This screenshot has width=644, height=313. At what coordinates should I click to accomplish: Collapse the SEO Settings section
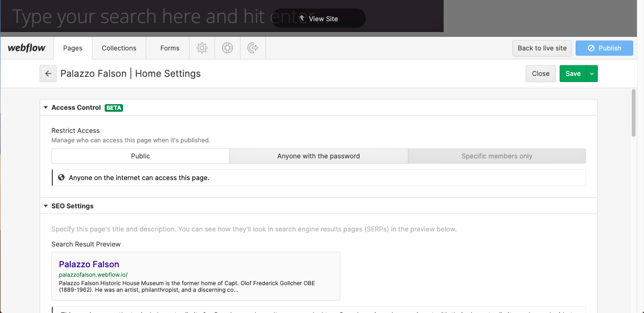46,206
